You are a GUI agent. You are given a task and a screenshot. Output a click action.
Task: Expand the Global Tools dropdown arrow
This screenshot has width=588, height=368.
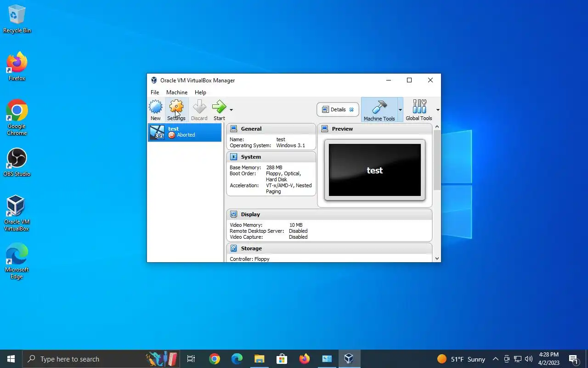point(438,110)
